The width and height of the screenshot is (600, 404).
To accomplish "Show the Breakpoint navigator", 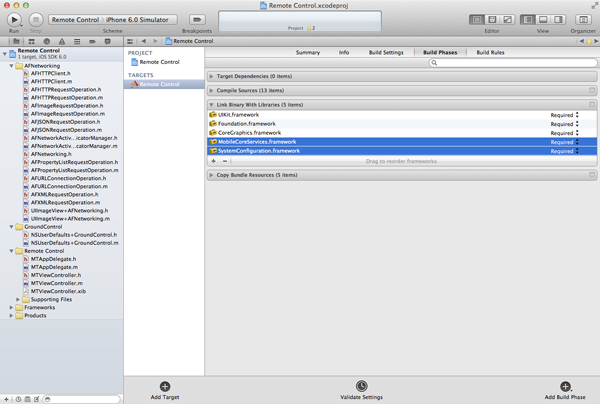I will coord(92,41).
